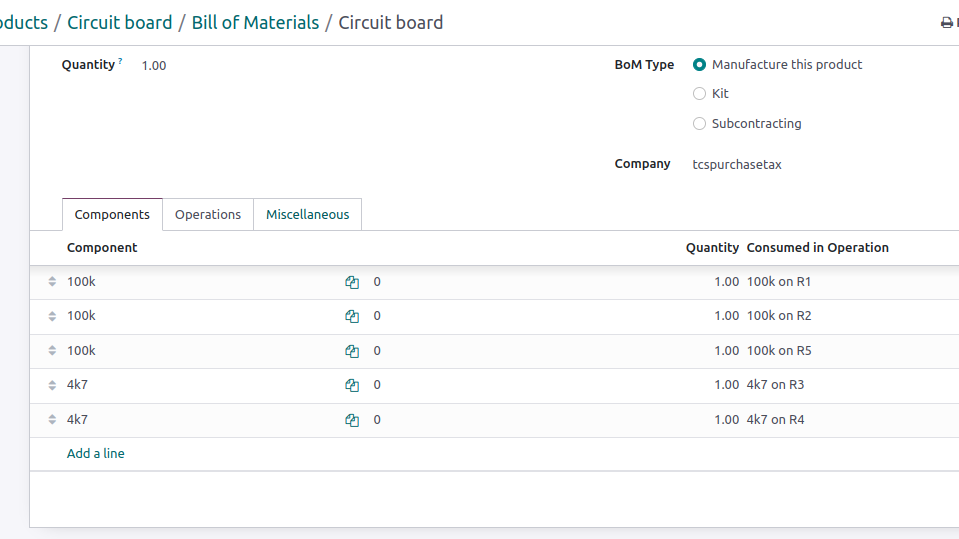Click Add a line link

pyautogui.click(x=95, y=453)
